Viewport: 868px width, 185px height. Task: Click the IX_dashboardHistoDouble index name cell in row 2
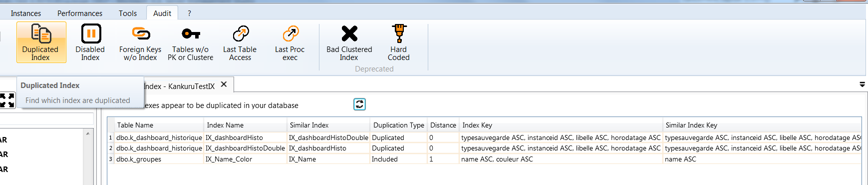click(246, 148)
